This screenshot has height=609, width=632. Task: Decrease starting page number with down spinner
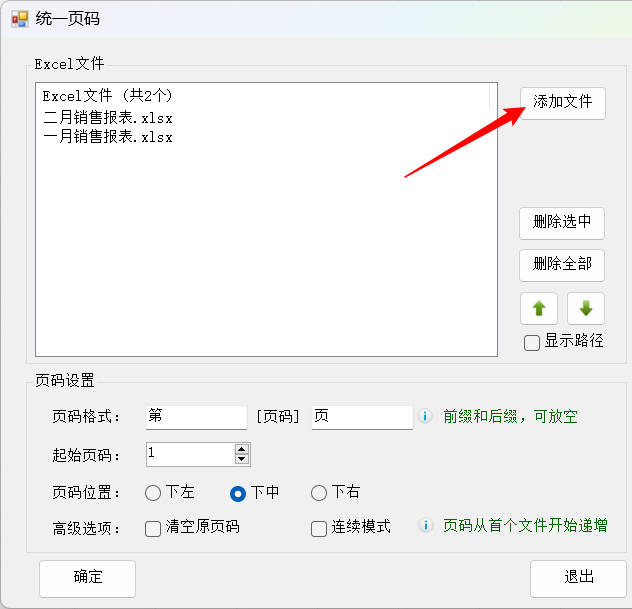[x=241, y=459]
